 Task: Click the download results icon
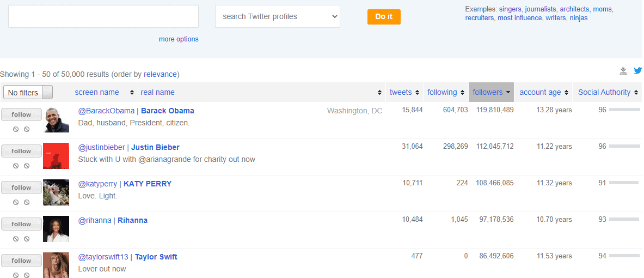(x=623, y=71)
